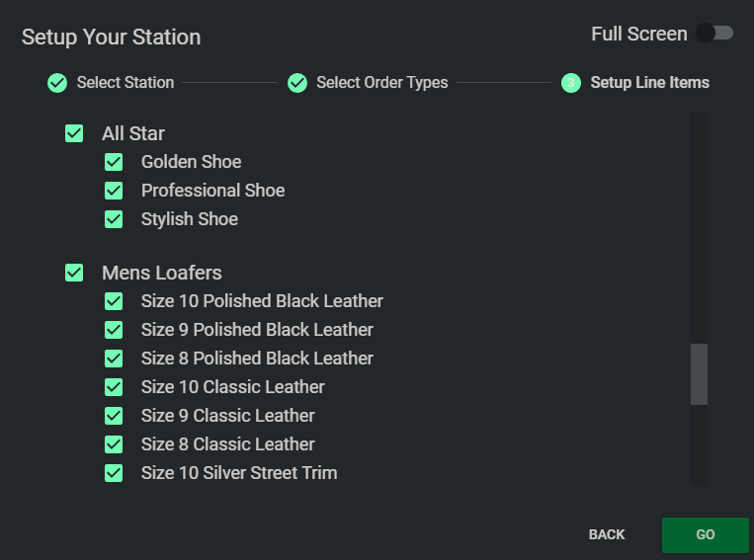
Task: Uncheck the Golden Shoe checkbox
Action: [114, 162]
